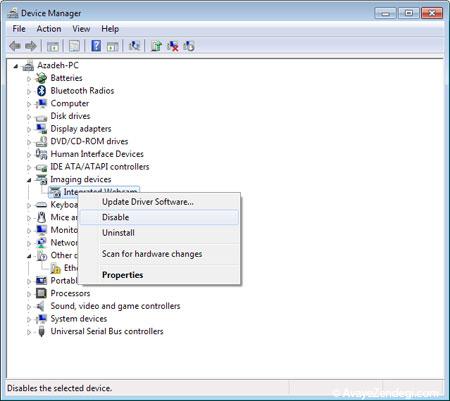Choose Update Driver Software from context menu

159,202
